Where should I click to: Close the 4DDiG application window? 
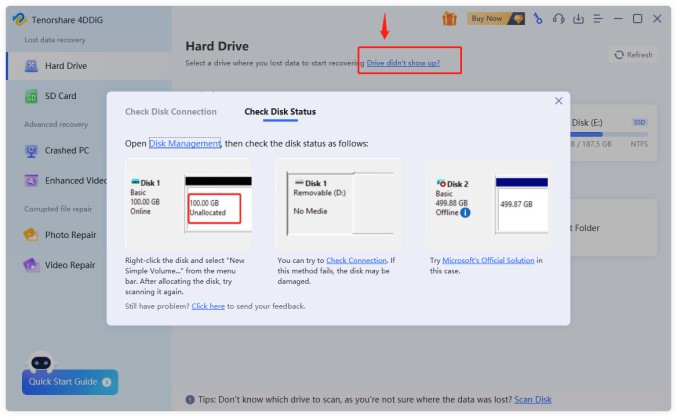coord(657,19)
